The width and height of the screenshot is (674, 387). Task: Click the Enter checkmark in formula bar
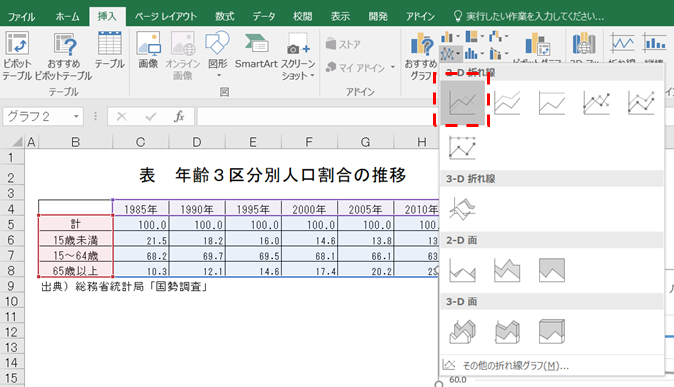[150, 117]
